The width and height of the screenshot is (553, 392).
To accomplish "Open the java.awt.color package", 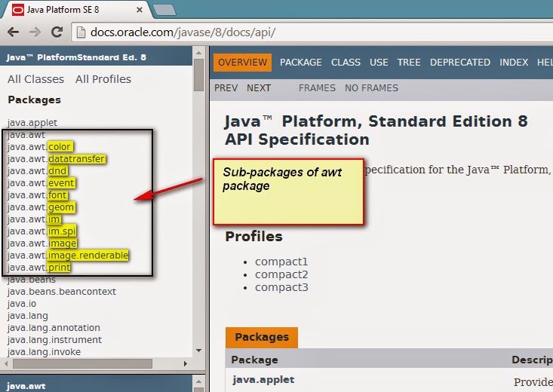I will pyautogui.click(x=40, y=147).
